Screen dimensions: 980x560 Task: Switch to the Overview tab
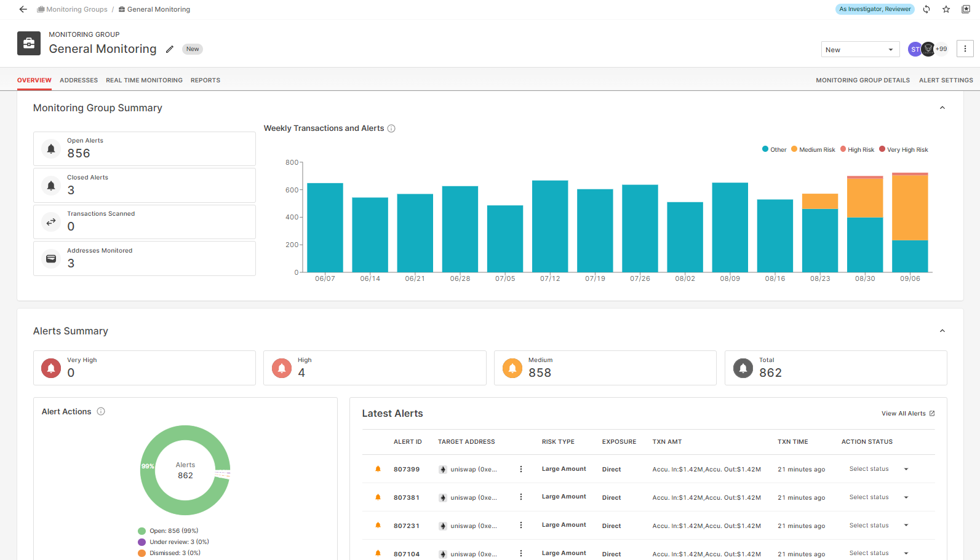pyautogui.click(x=34, y=81)
